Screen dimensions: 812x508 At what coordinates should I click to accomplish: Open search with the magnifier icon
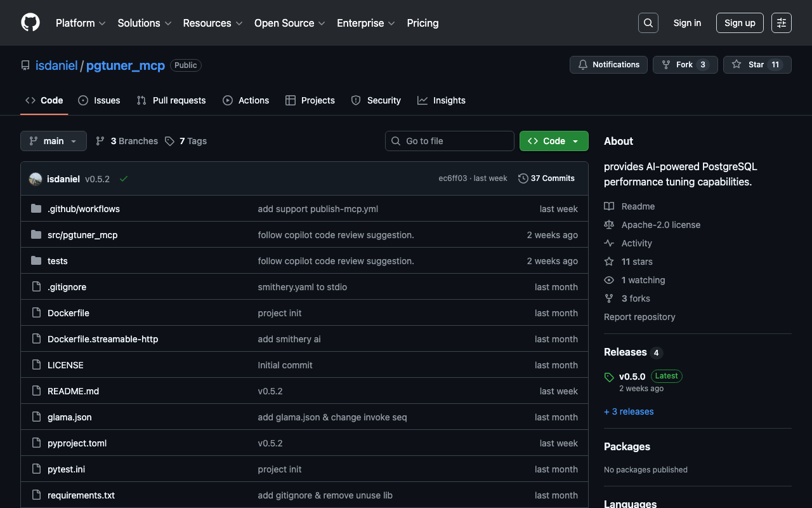pyautogui.click(x=648, y=23)
